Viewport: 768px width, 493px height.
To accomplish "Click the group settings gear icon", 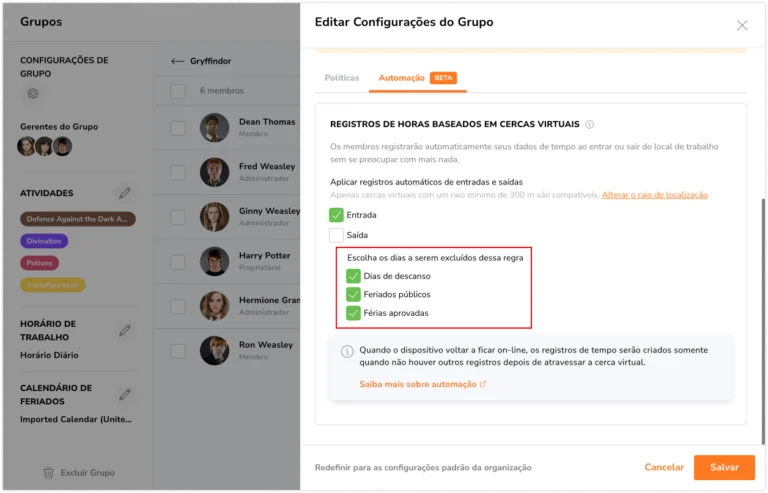I will (33, 94).
